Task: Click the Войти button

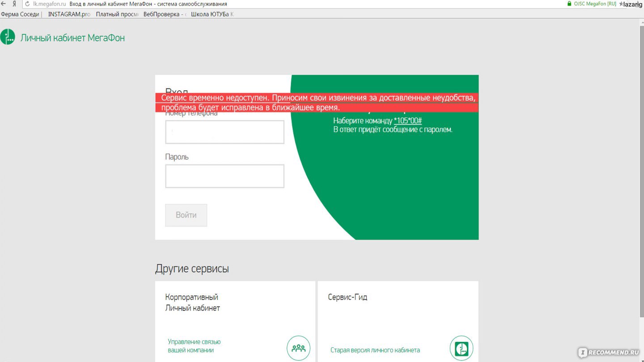Action: (x=186, y=215)
